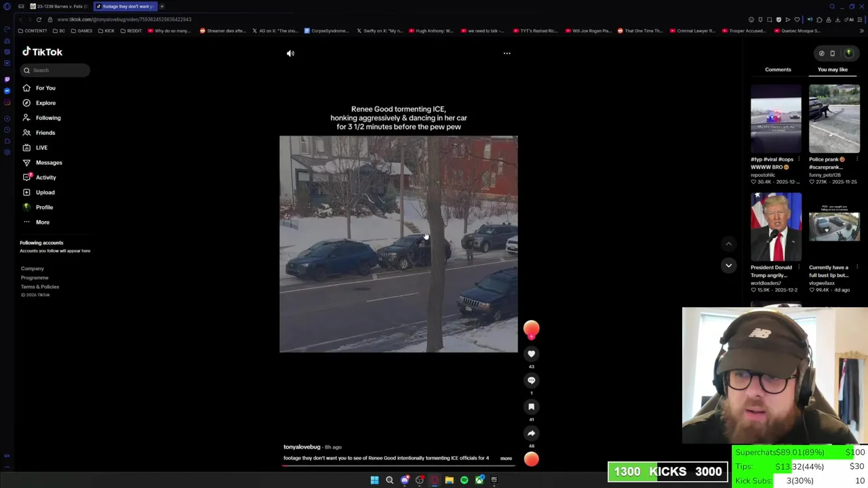Screen dimensions: 868x488
Task: Open File Explorer from taskbar
Action: click(449, 481)
